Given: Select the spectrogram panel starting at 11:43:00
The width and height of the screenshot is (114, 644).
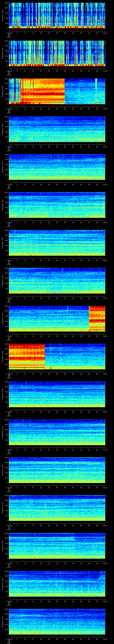Looking at the screenshot, I should click(57, 546).
